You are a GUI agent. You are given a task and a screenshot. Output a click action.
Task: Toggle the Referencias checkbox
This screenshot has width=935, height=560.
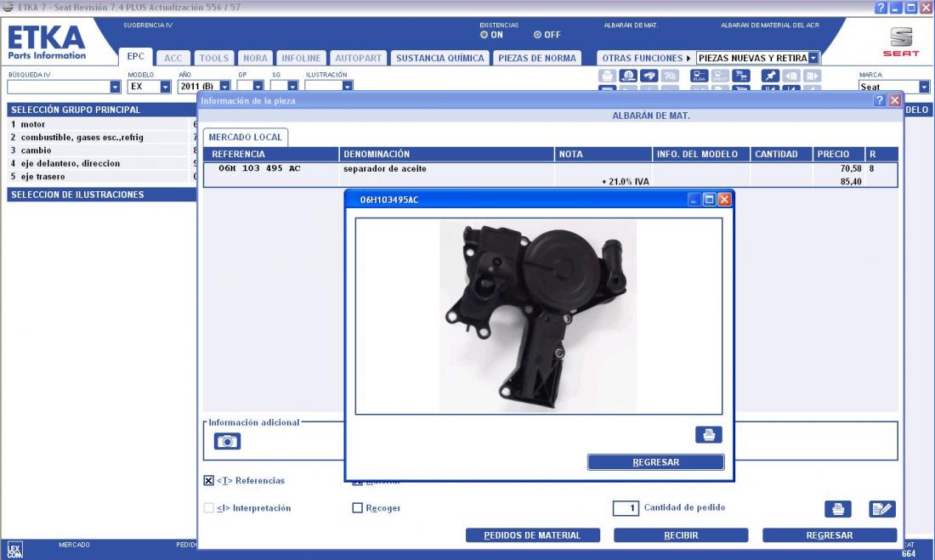point(209,480)
